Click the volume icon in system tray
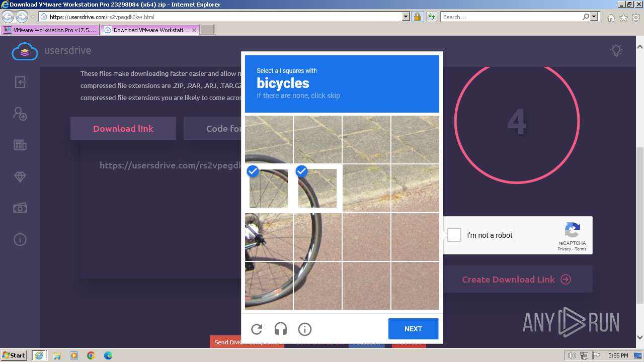 click(x=572, y=355)
